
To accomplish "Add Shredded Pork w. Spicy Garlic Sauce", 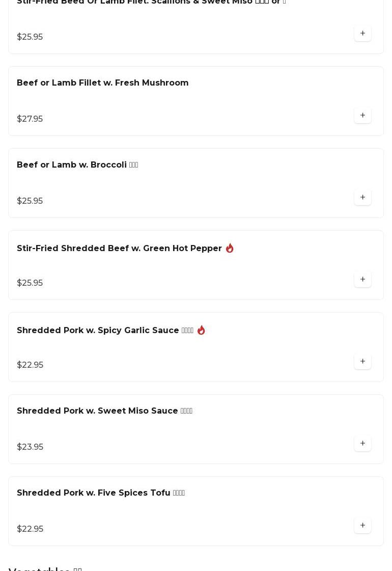I will coord(362,362).
